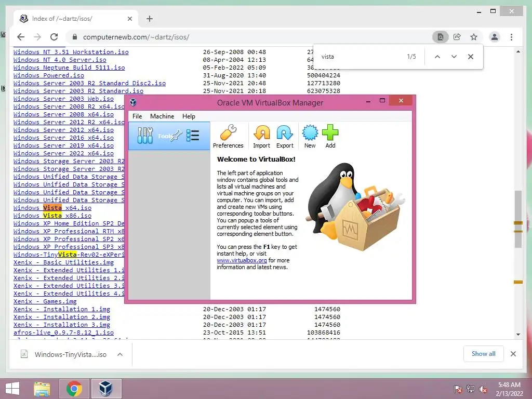Go to next find result

(454, 57)
